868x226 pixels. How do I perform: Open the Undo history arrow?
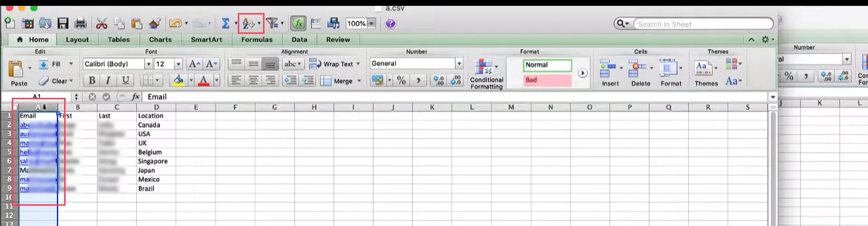(186, 23)
